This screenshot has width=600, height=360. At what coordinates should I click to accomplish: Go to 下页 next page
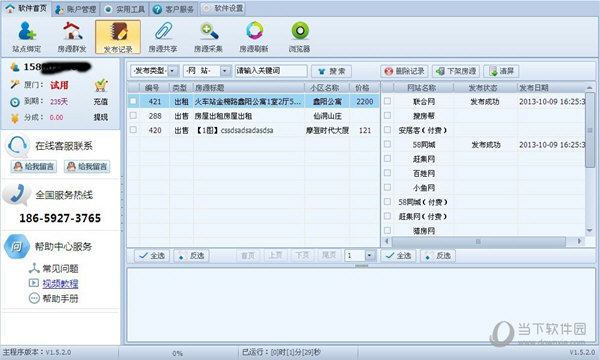coord(302,255)
